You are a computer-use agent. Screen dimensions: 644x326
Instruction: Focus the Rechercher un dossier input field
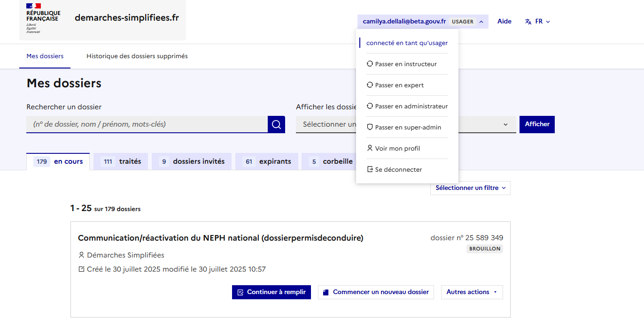147,124
